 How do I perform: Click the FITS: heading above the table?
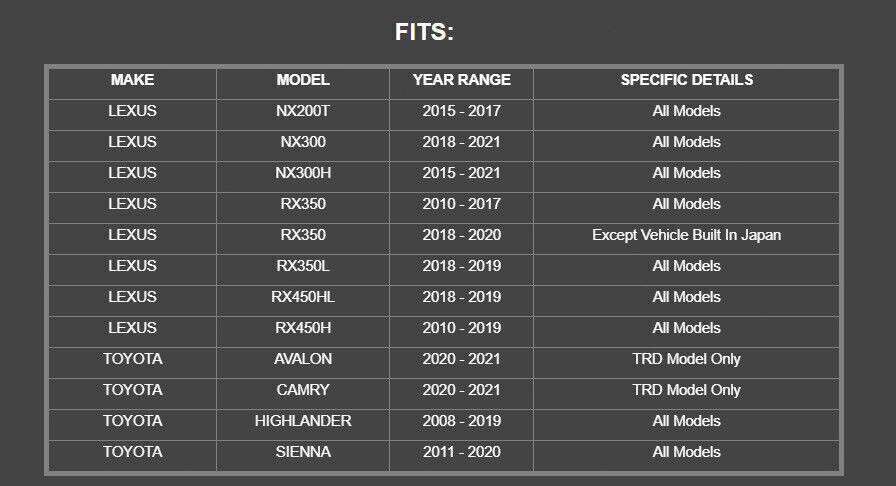(424, 32)
